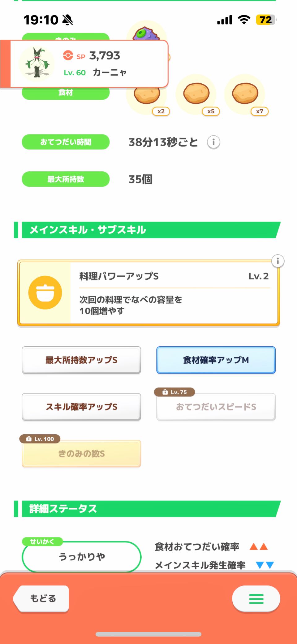Tap the Lv. 100 lock badge
The width and height of the screenshot is (297, 644).
pos(40,439)
